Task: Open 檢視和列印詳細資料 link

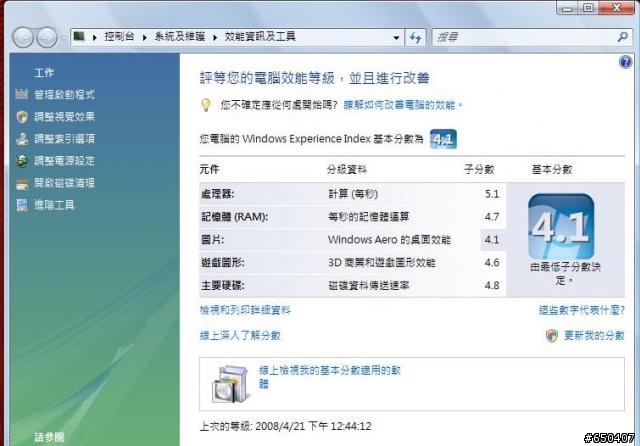Action: click(x=245, y=310)
